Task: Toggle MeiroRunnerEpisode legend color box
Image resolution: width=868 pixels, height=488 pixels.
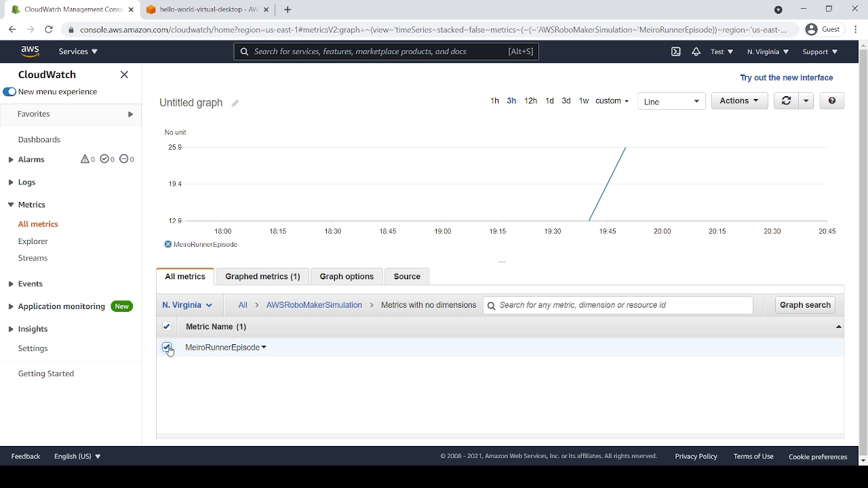Action: pos(168,245)
